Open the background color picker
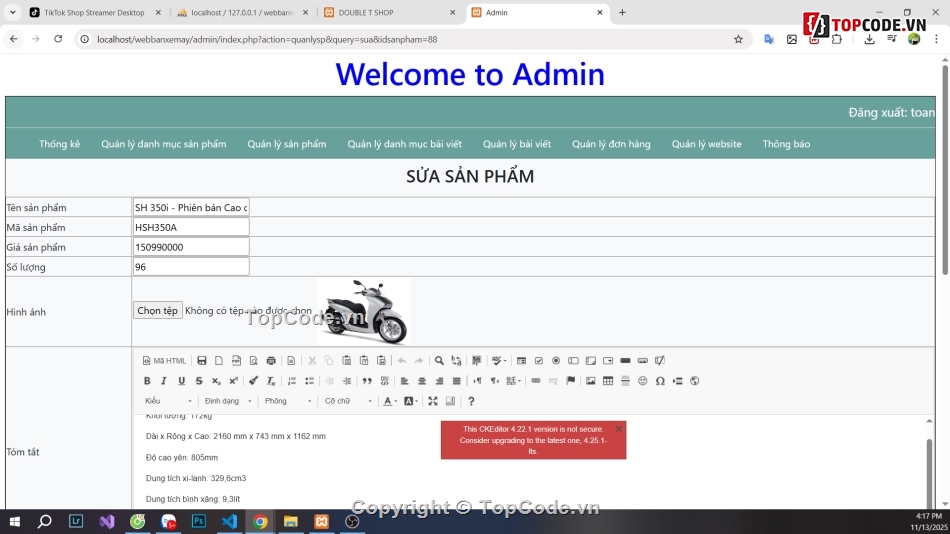Viewport: 950px width, 534px height. 411,401
